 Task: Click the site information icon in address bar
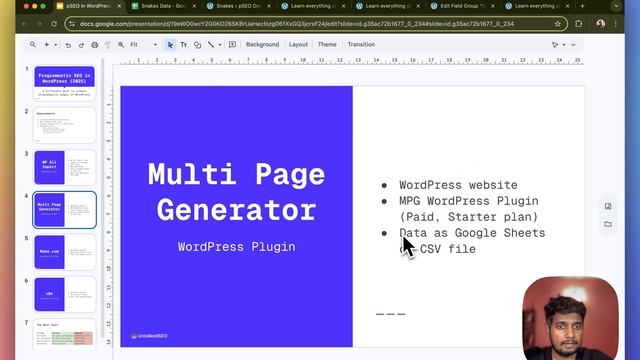72,24
